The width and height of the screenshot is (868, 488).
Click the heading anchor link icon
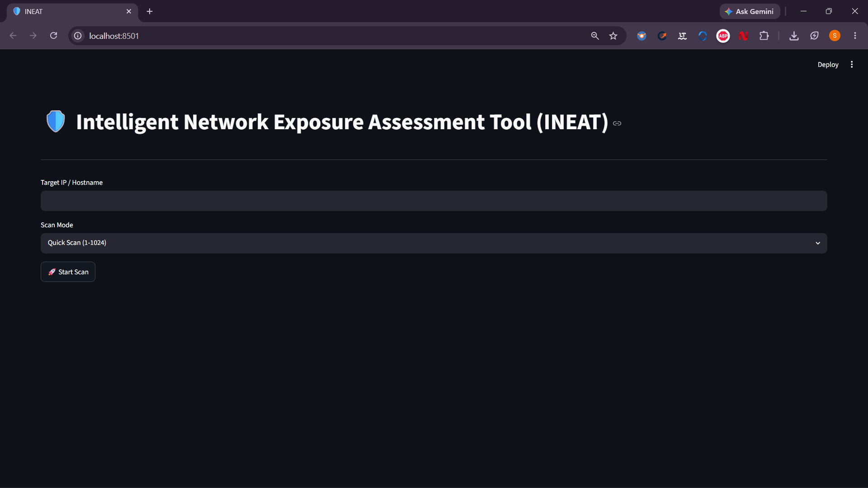[x=617, y=123]
